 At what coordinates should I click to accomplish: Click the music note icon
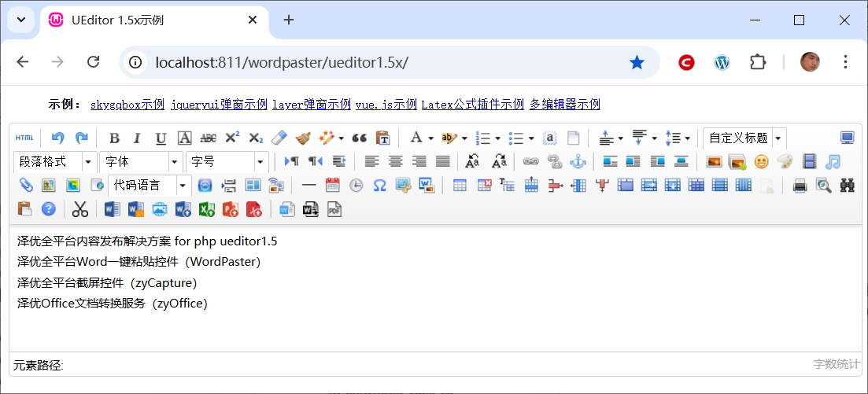833,162
